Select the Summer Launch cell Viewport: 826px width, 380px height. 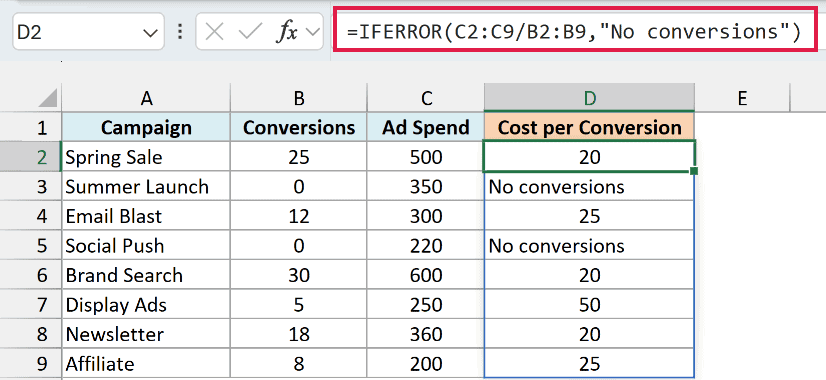pyautogui.click(x=146, y=187)
